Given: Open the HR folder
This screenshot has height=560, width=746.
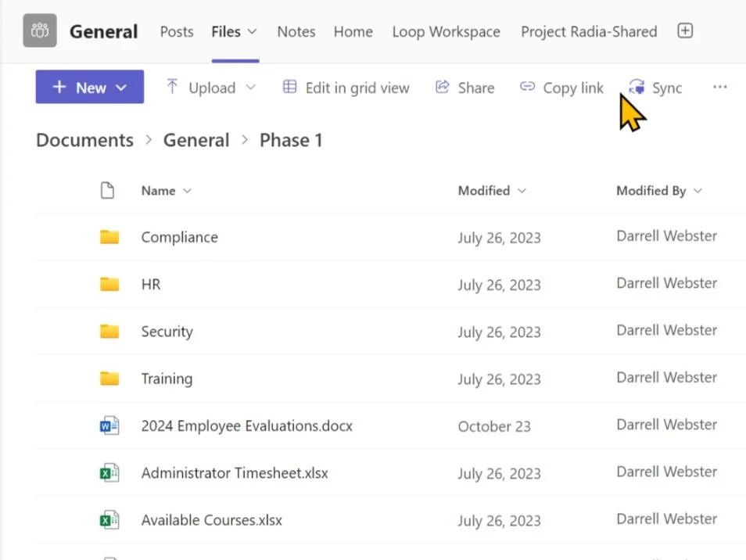Looking at the screenshot, I should pos(151,284).
